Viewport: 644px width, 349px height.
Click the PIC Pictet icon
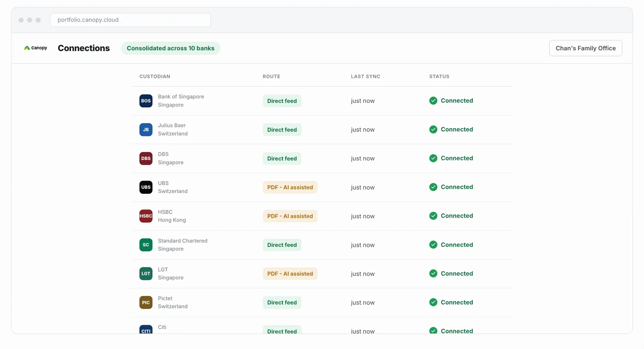[146, 302]
